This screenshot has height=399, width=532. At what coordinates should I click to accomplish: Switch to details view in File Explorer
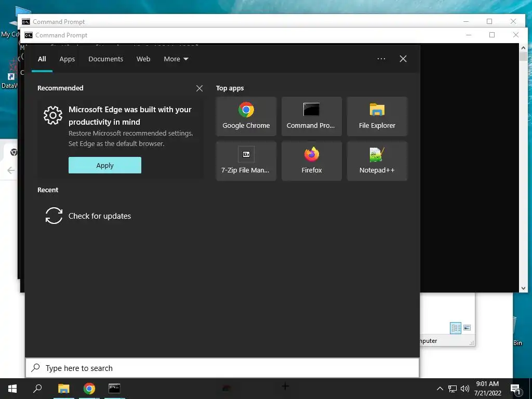[x=456, y=328]
